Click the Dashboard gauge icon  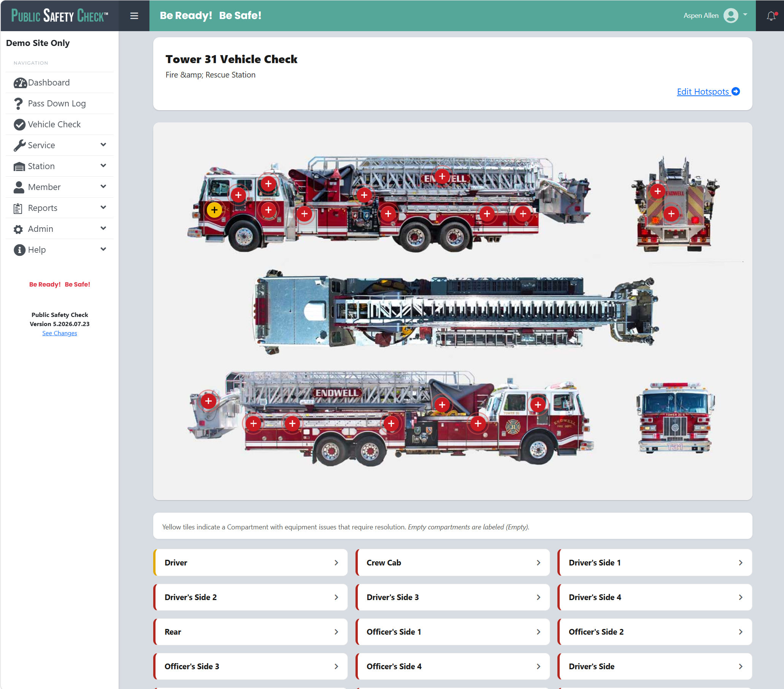click(x=20, y=83)
